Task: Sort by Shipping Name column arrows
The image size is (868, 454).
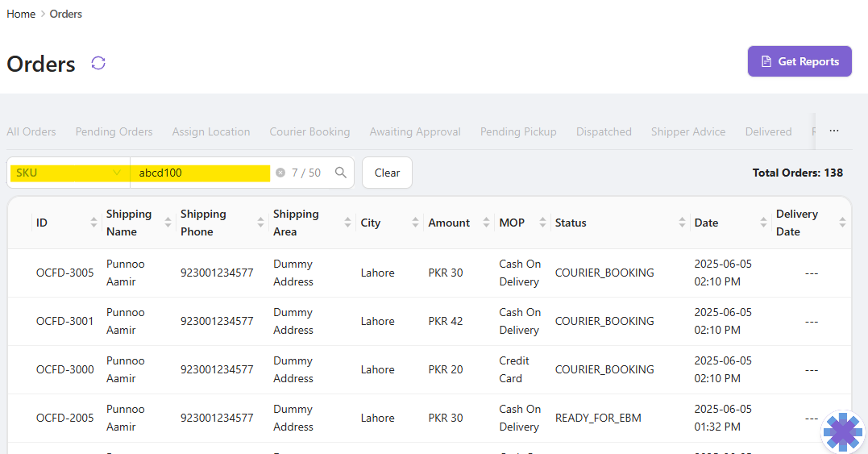Action: 168,223
